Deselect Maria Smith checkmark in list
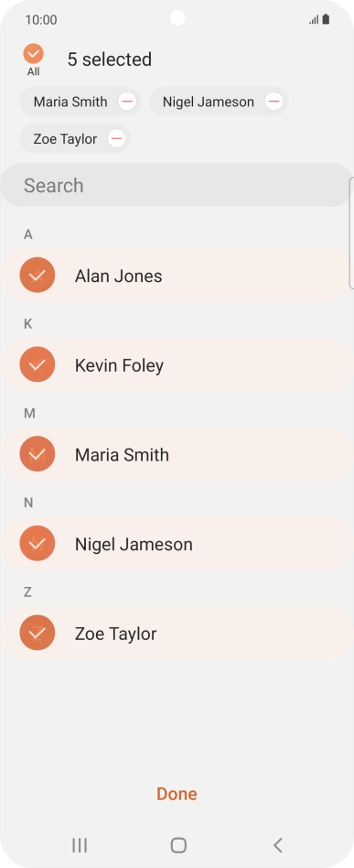 click(x=38, y=454)
